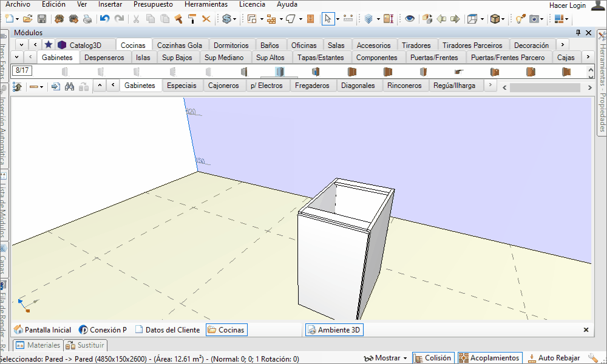607x364 pixels.
Task: Select the paint roller tool
Action: pos(192,19)
